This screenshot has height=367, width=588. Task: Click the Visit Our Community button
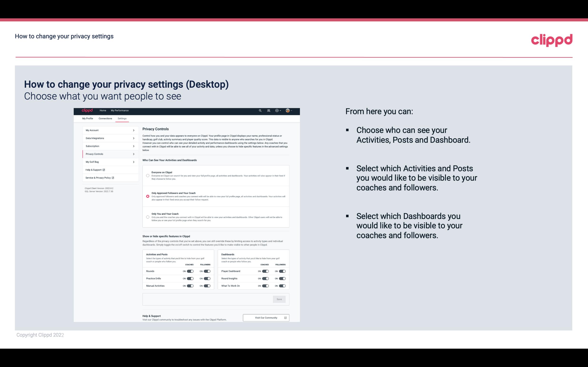tap(265, 318)
